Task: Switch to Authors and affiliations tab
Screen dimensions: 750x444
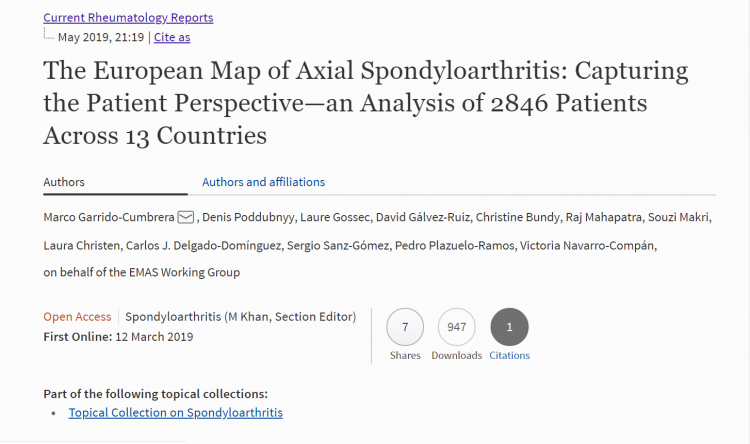Action: [x=263, y=182]
